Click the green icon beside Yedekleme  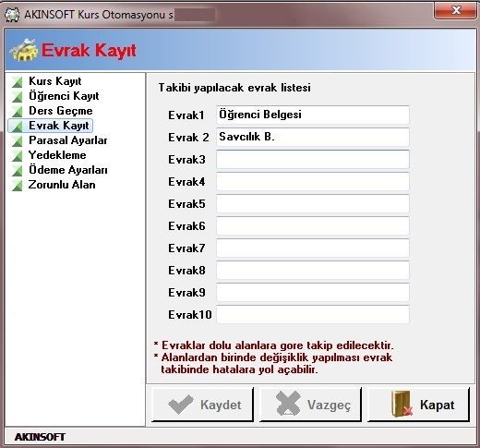(18, 156)
